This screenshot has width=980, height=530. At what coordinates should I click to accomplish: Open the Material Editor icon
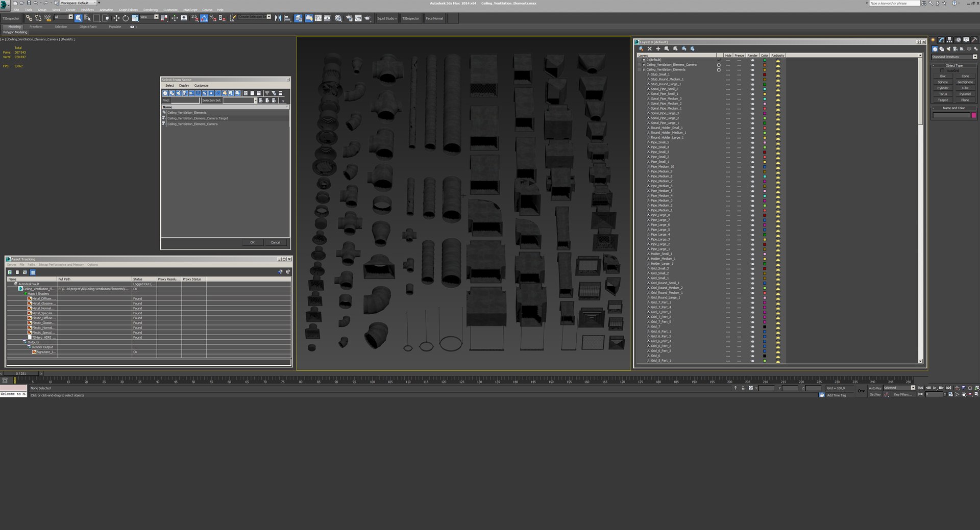338,18
